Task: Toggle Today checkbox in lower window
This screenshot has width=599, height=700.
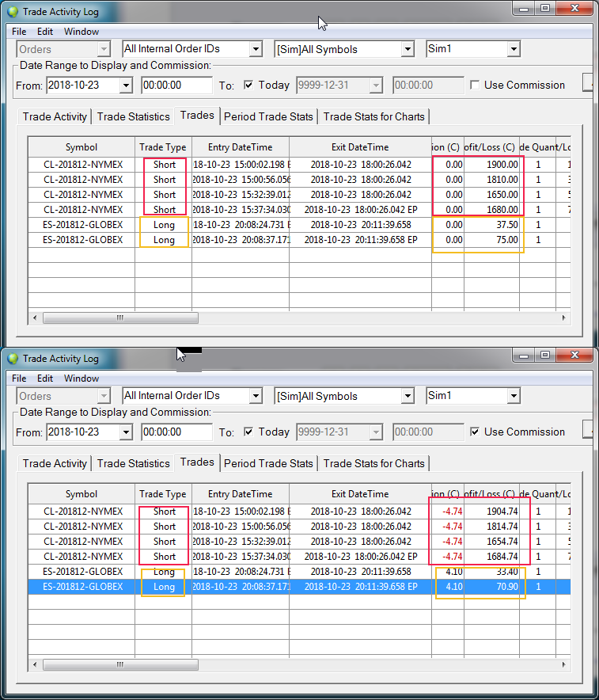Action: 248,432
